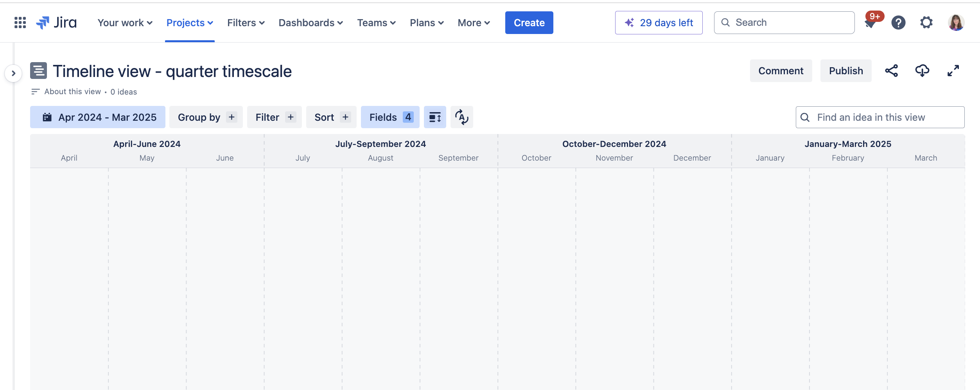Screen dimensions: 980x390
Task: Expand the More navigation menu
Action: (x=474, y=23)
